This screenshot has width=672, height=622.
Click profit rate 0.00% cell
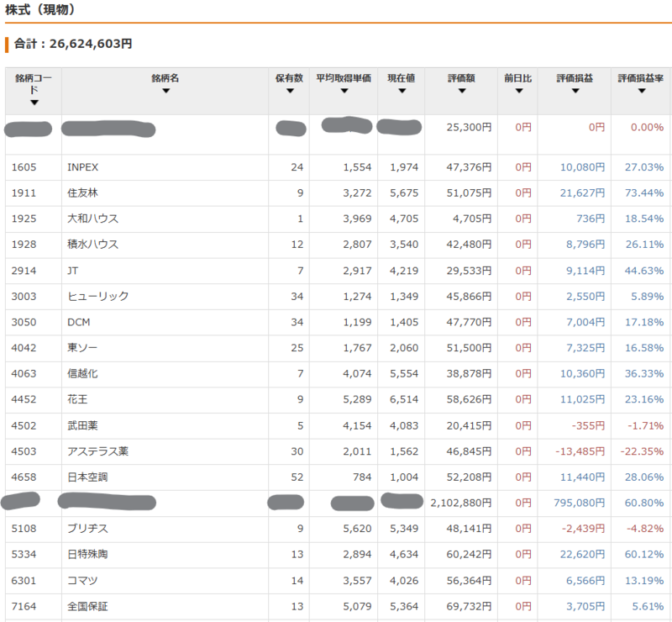tap(647, 128)
